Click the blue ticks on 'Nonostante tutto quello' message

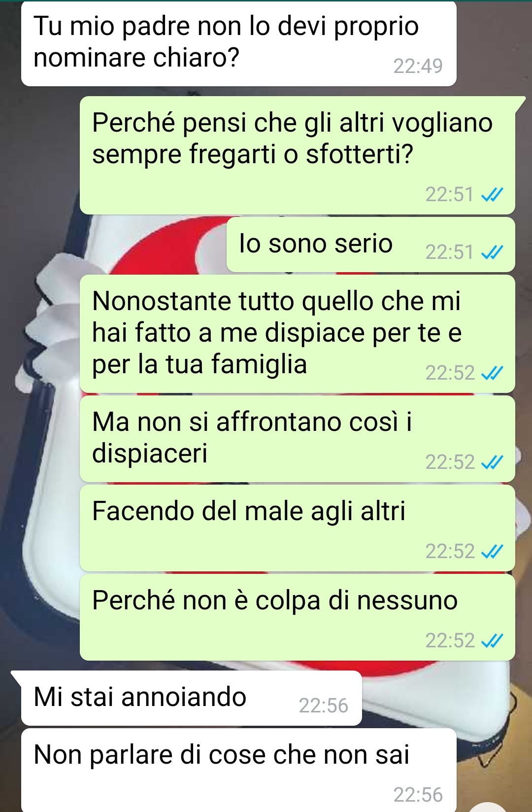492,373
